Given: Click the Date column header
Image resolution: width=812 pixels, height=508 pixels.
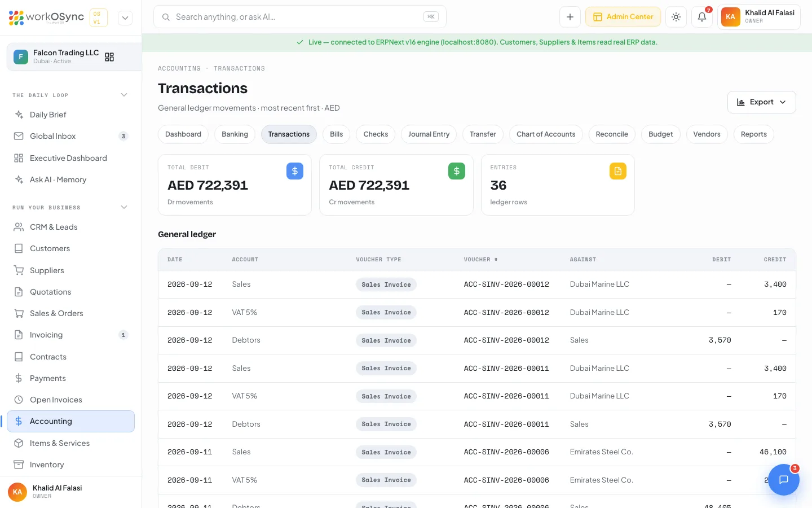Looking at the screenshot, I should 175,260.
